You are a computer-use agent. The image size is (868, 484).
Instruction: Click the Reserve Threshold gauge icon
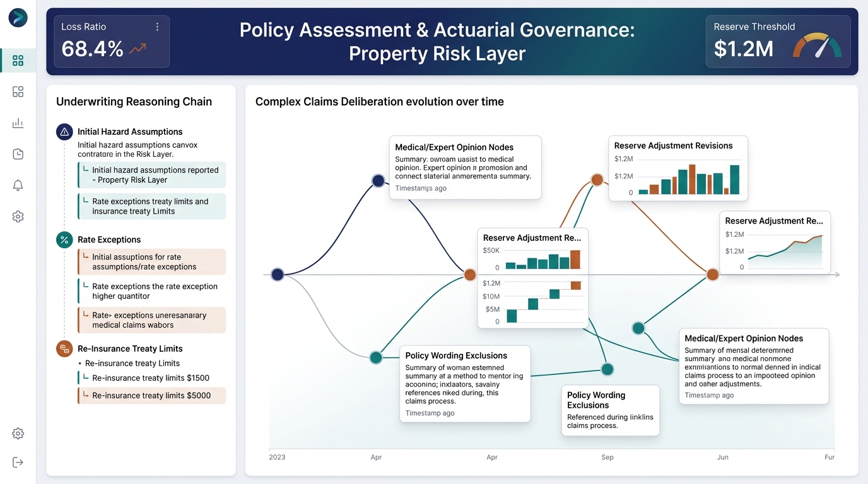coord(817,45)
